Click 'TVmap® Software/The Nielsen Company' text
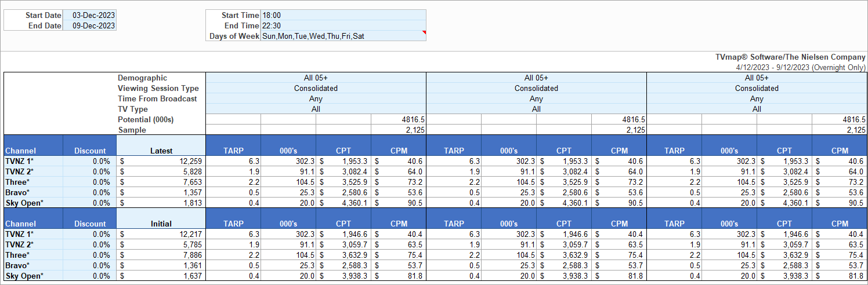 coord(790,57)
